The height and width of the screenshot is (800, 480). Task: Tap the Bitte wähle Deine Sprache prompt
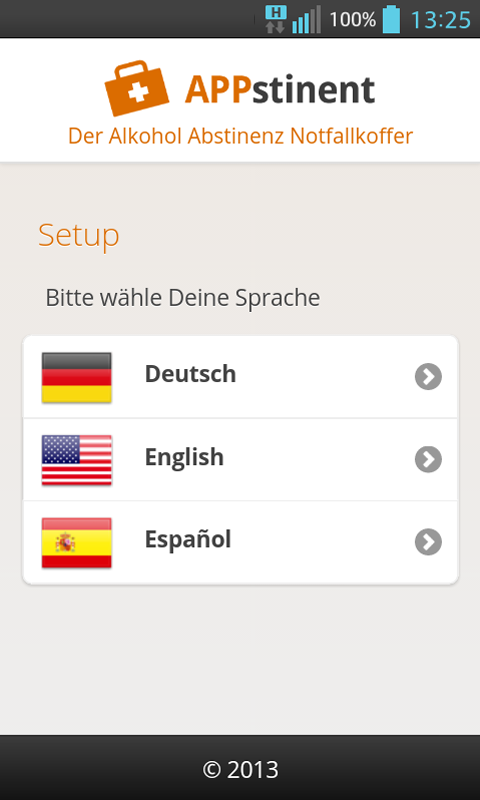[183, 298]
